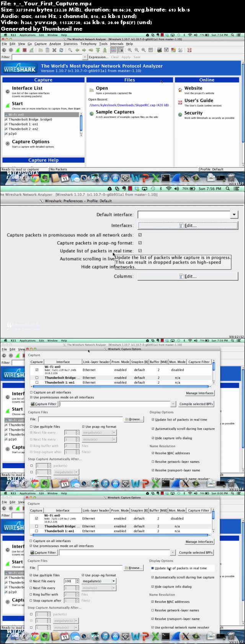Click the green start capture toolbar icon, top frame

[18, 50]
